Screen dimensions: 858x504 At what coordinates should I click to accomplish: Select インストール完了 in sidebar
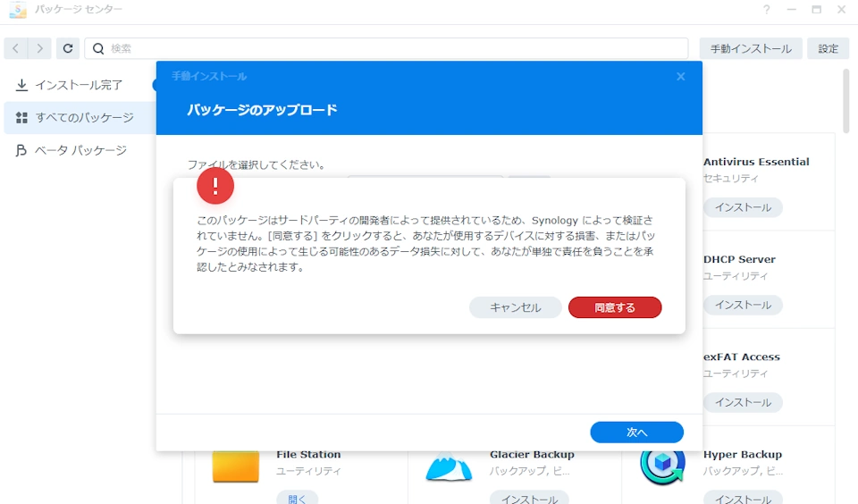(x=79, y=85)
